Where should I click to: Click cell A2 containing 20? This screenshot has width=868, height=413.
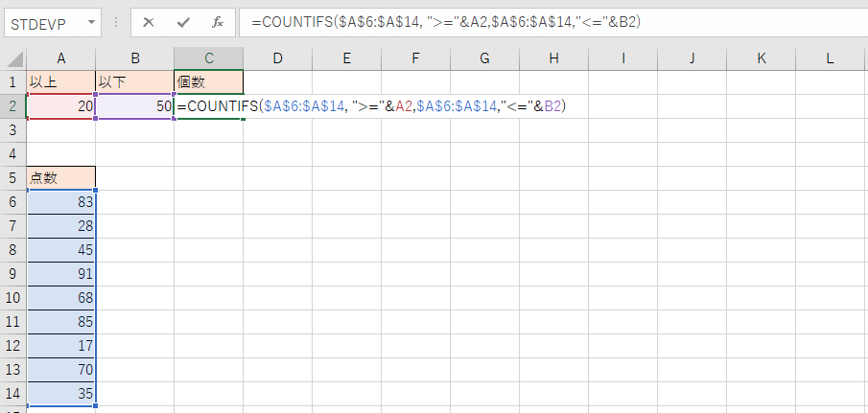pos(61,106)
